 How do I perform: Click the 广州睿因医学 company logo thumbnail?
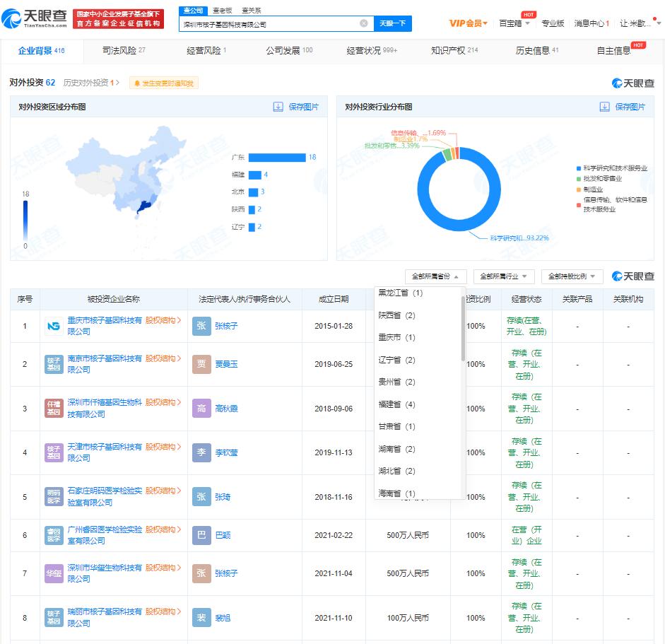[x=54, y=535]
